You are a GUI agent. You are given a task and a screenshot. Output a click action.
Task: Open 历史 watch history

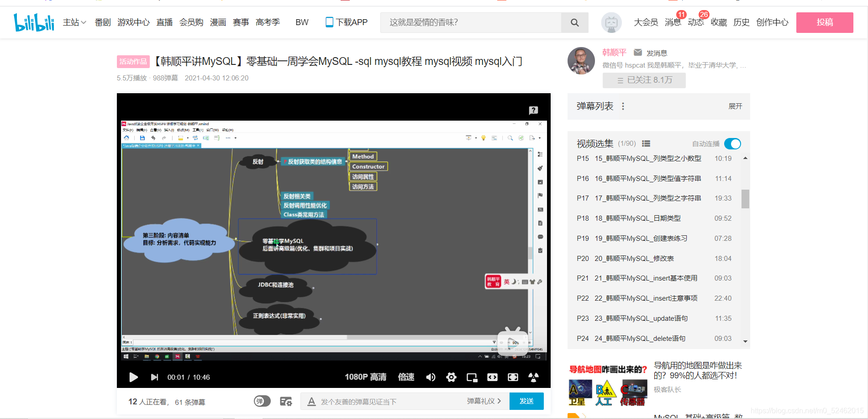[741, 22]
